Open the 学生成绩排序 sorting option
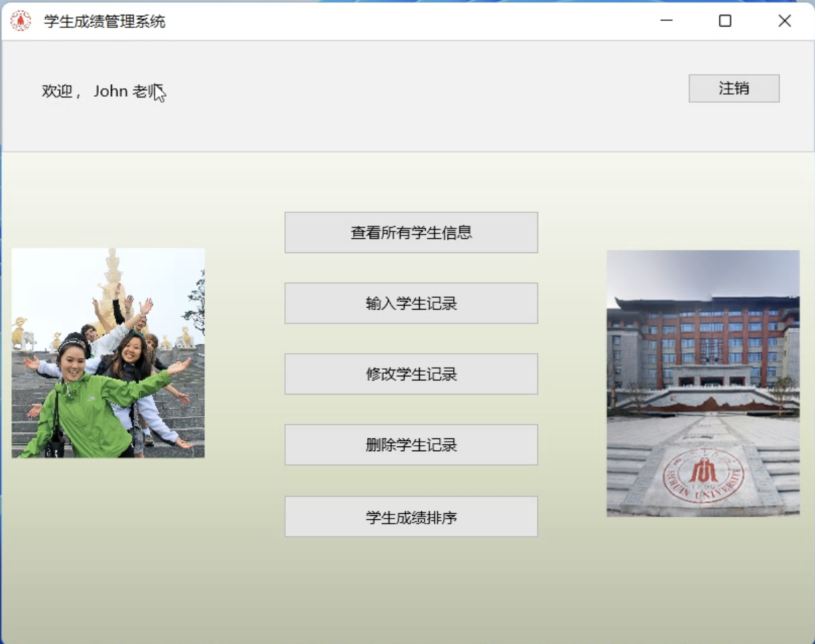Image resolution: width=815 pixels, height=644 pixels. click(x=411, y=517)
